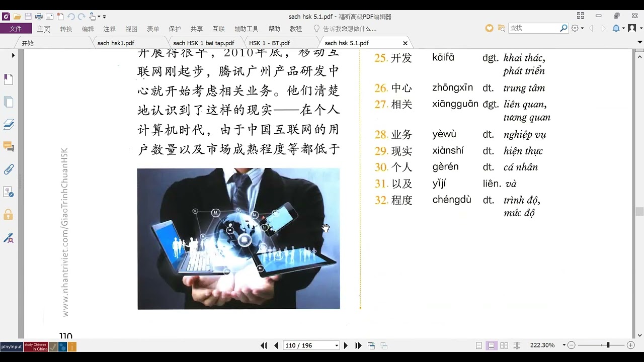Image resolution: width=644 pixels, height=362 pixels.
Task: Open the Search and index panel icon
Action: point(9,192)
